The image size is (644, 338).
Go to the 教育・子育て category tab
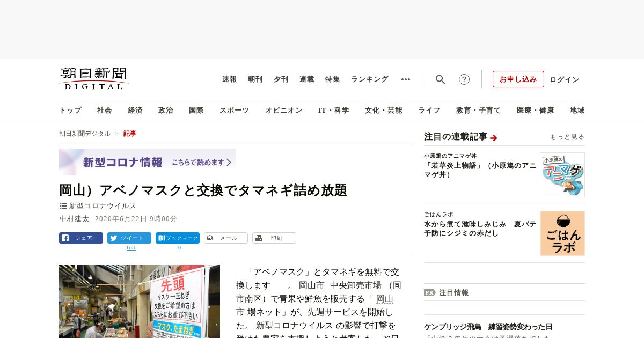point(479,111)
